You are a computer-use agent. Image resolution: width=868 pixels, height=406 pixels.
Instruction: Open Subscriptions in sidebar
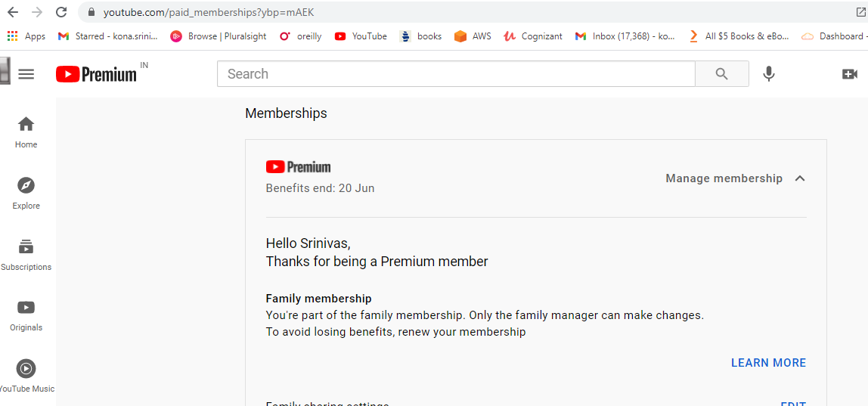(x=26, y=254)
